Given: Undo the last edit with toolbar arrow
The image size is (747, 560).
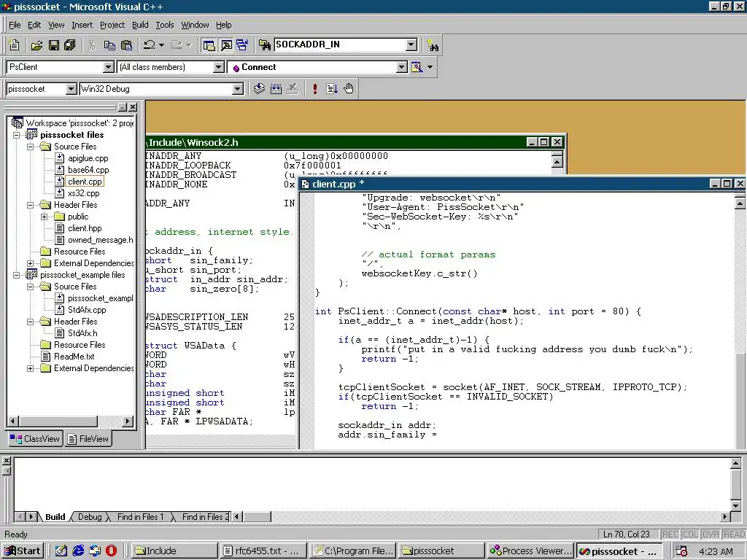Looking at the screenshot, I should (x=150, y=44).
